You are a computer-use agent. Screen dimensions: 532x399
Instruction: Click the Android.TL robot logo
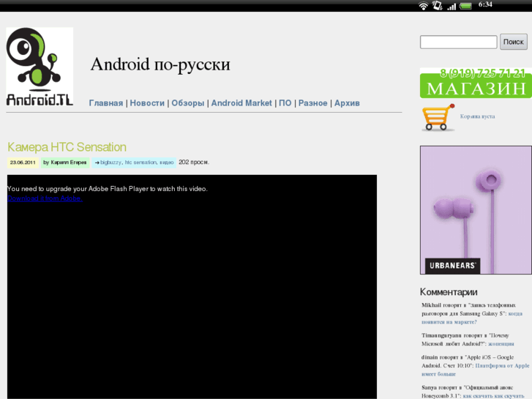click(x=40, y=67)
